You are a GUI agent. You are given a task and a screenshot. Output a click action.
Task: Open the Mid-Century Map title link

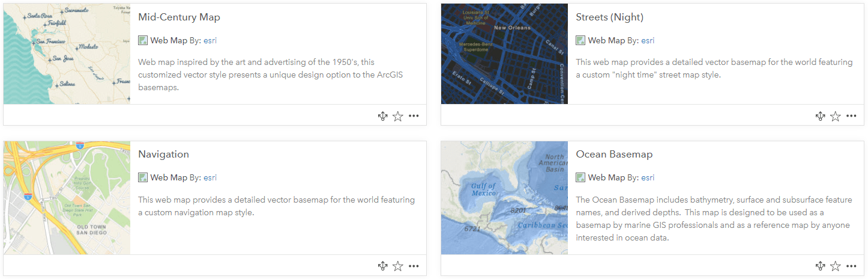[179, 17]
